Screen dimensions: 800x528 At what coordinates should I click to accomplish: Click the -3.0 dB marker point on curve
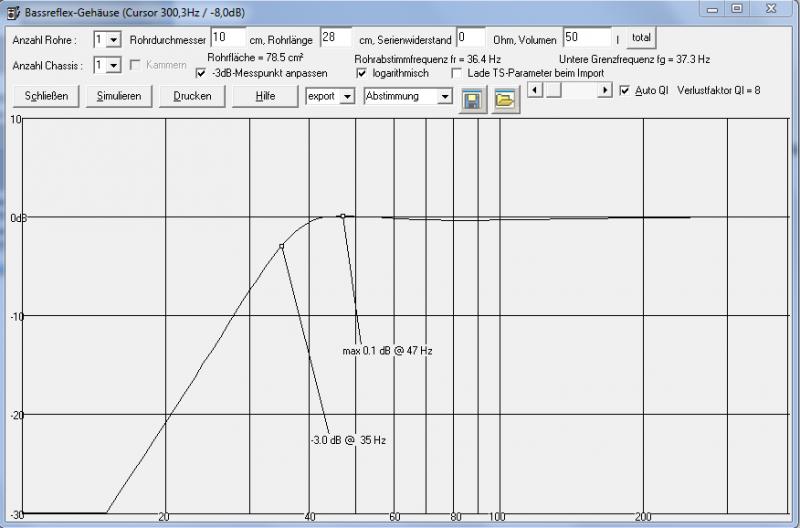tap(282, 246)
